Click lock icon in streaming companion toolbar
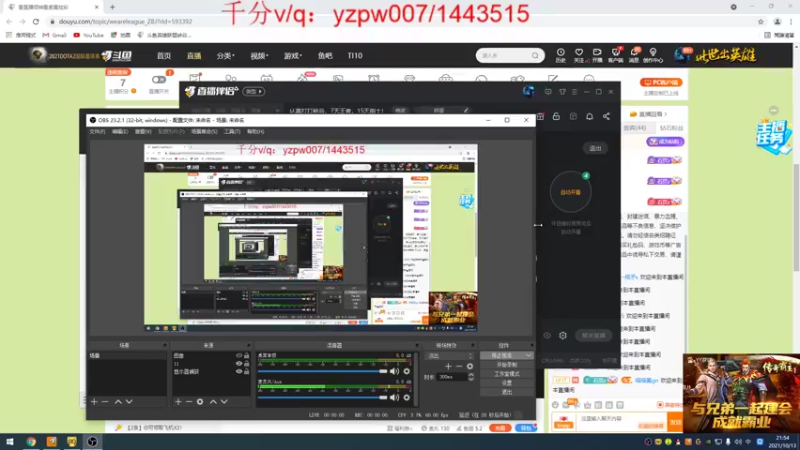The height and width of the screenshot is (450, 800). click(556, 116)
